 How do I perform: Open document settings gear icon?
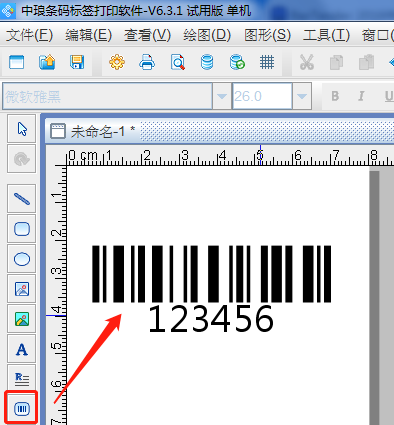117,62
